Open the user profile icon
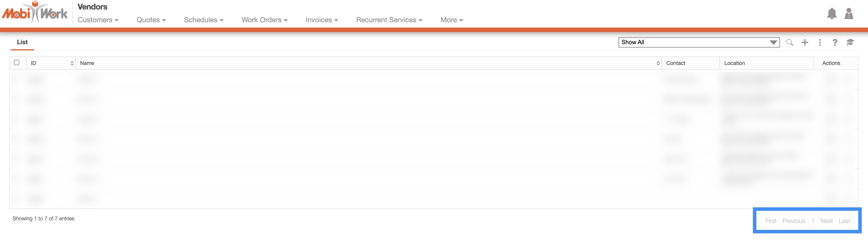This screenshot has width=868, height=242. [x=849, y=14]
